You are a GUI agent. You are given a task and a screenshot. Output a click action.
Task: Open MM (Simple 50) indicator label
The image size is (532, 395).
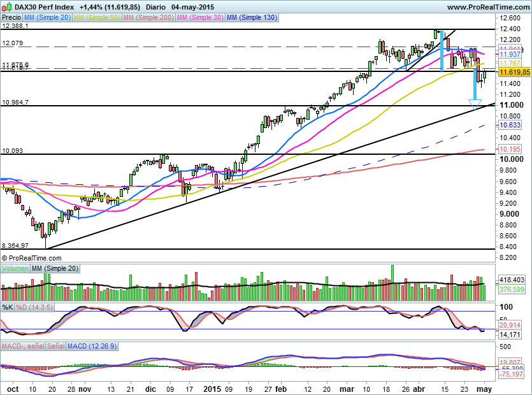click(x=97, y=17)
